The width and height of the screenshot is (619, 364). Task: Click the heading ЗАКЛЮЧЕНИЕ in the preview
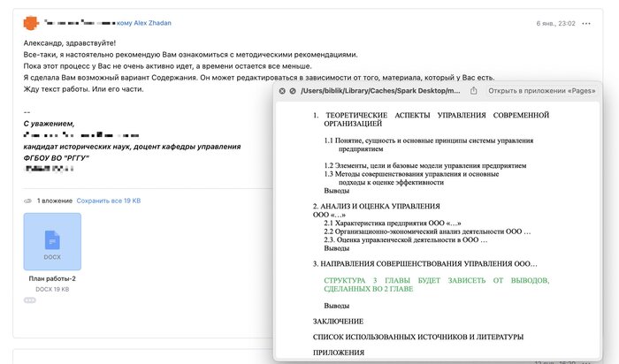[338, 322]
